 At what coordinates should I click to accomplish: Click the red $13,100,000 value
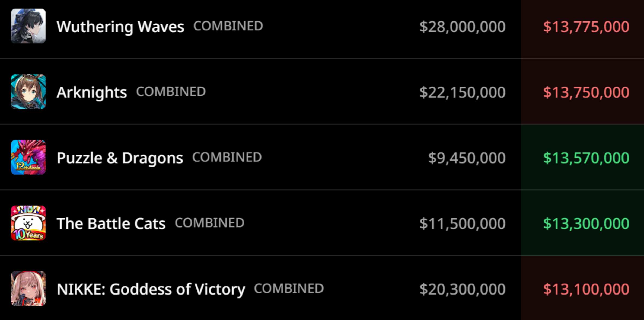[586, 289]
